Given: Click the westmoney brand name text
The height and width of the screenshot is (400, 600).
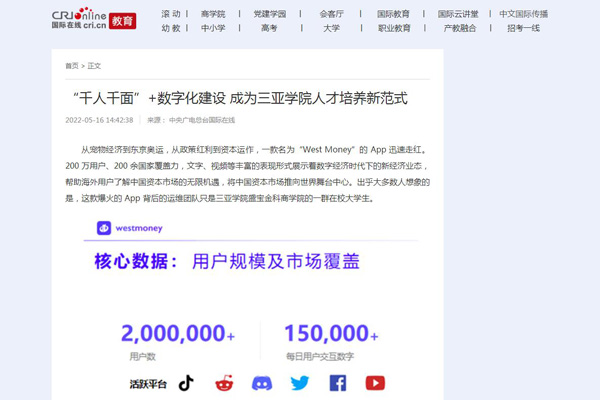Looking at the screenshot, I should 139,229.
